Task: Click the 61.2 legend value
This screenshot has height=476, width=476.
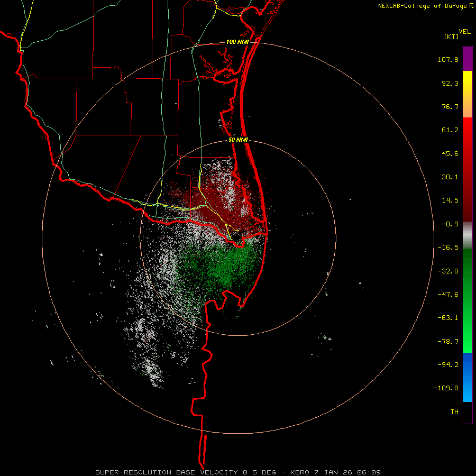Action: [x=450, y=130]
